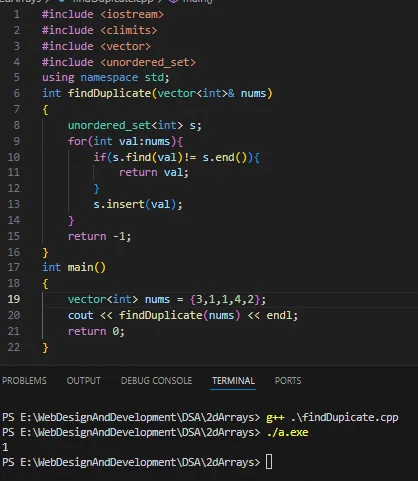The height and width of the screenshot is (481, 418).
Task: Click 'return 0;' statement
Action: [96, 331]
